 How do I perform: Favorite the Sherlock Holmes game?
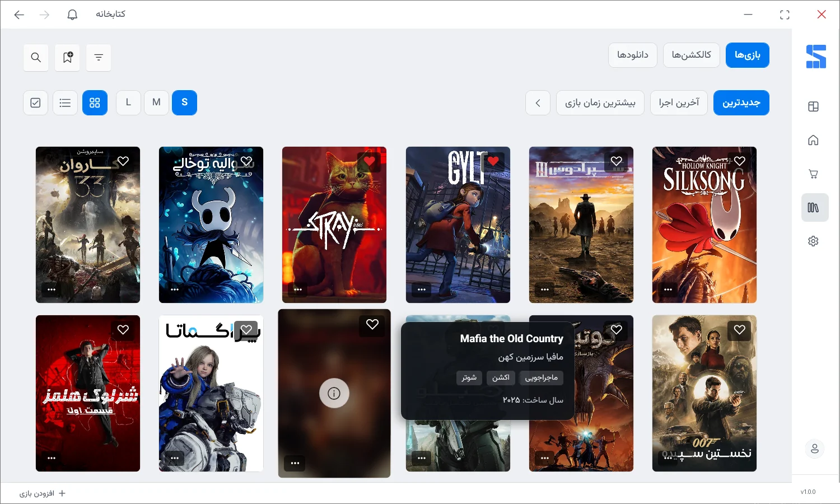(123, 330)
